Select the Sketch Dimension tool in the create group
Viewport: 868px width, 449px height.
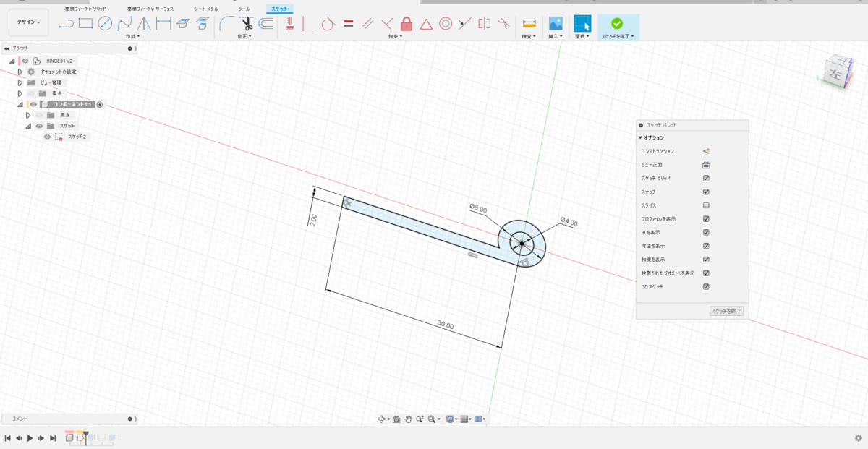(x=163, y=23)
